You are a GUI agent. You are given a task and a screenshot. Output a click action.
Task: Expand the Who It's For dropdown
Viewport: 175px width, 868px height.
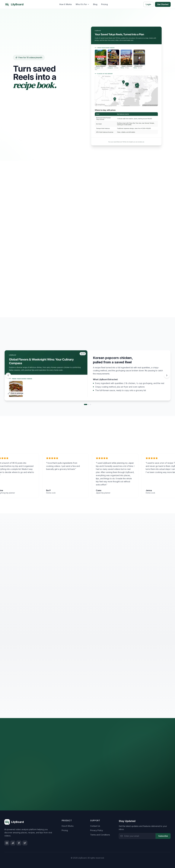pyautogui.click(x=82, y=4)
